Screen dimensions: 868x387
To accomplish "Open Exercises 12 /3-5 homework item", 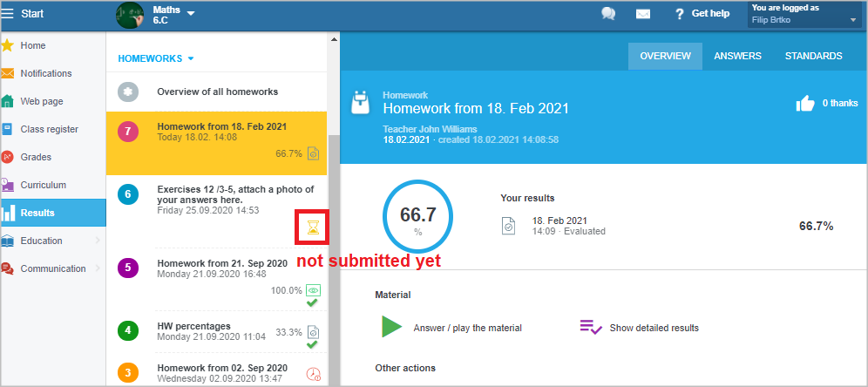I will pyautogui.click(x=216, y=212).
